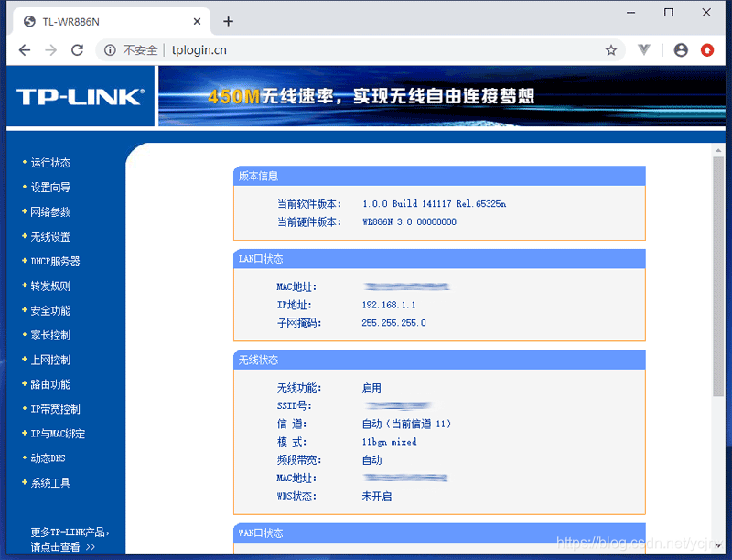
Task: Click the 版本信息 section header
Action: (x=439, y=176)
